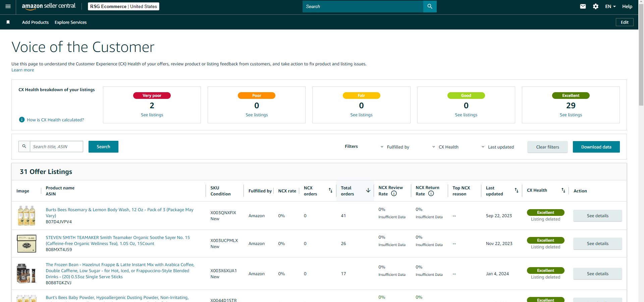This screenshot has width=644, height=302.
Task: Open the hamburger navigation menu
Action: pos(8,6)
